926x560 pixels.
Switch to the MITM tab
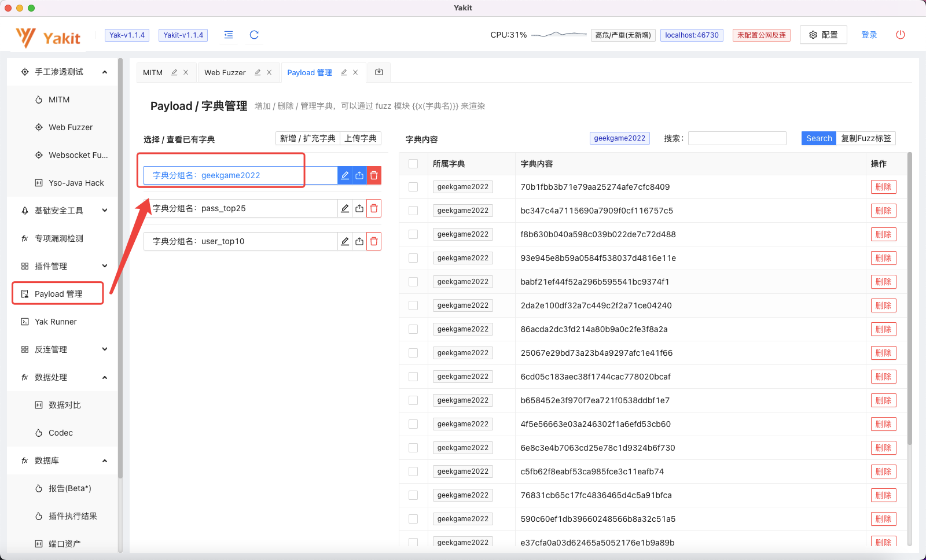pos(153,72)
